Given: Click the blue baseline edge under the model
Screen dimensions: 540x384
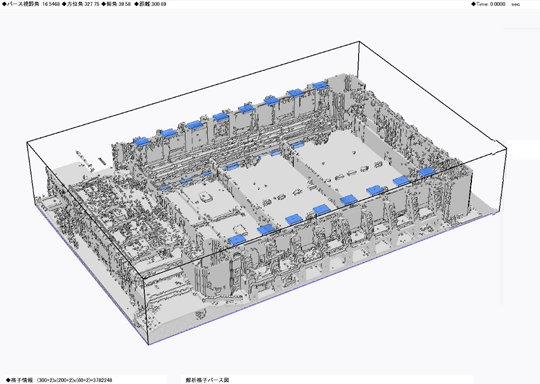Looking at the screenshot, I should coord(91,274).
